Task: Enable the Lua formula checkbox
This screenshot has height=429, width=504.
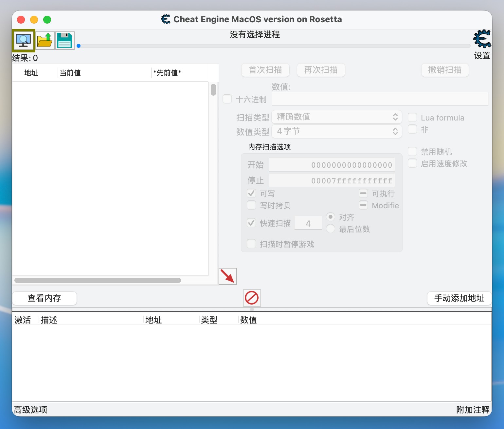Action: (412, 118)
